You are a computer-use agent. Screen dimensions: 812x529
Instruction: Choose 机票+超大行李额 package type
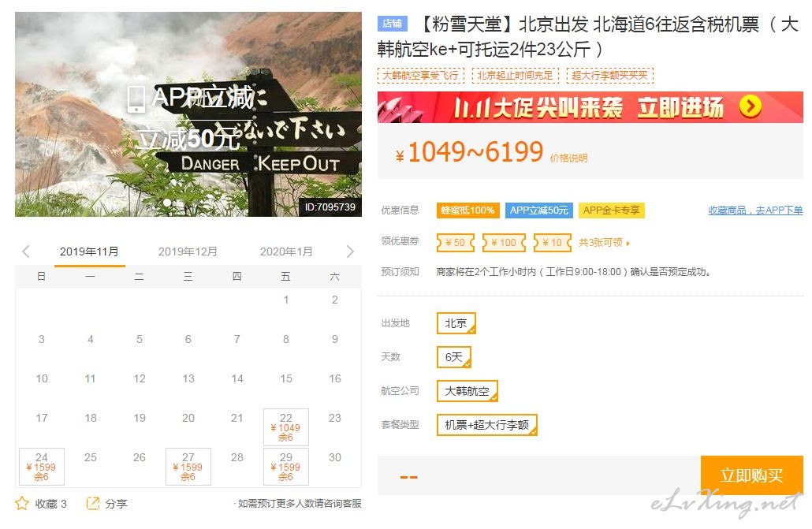pyautogui.click(x=486, y=425)
